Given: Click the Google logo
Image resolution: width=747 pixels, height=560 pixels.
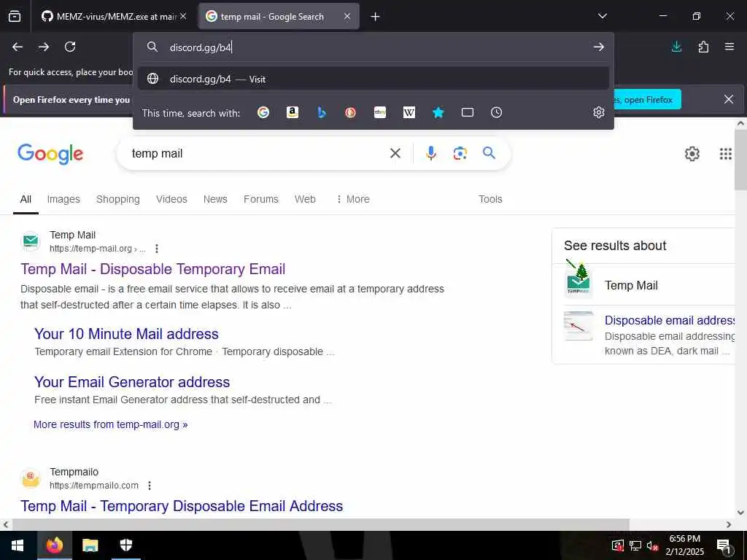Looking at the screenshot, I should tap(50, 154).
